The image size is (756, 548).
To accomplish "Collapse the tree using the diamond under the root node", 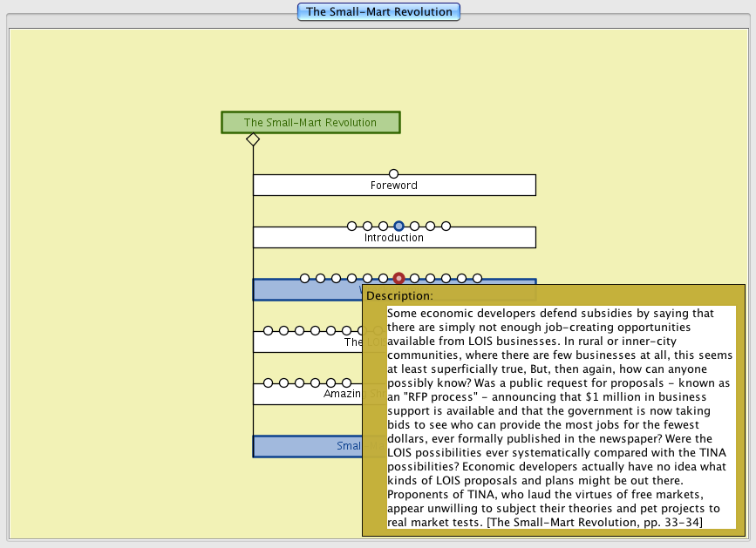I will point(253,139).
